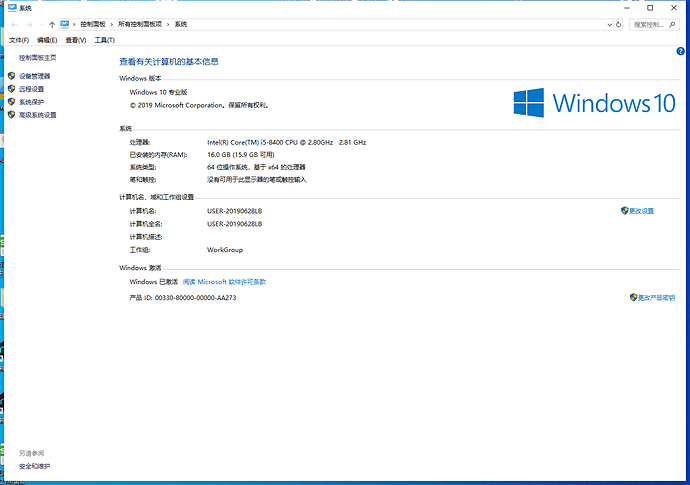
Task: Select the 16.0 GB RAM value
Action: 241,155
